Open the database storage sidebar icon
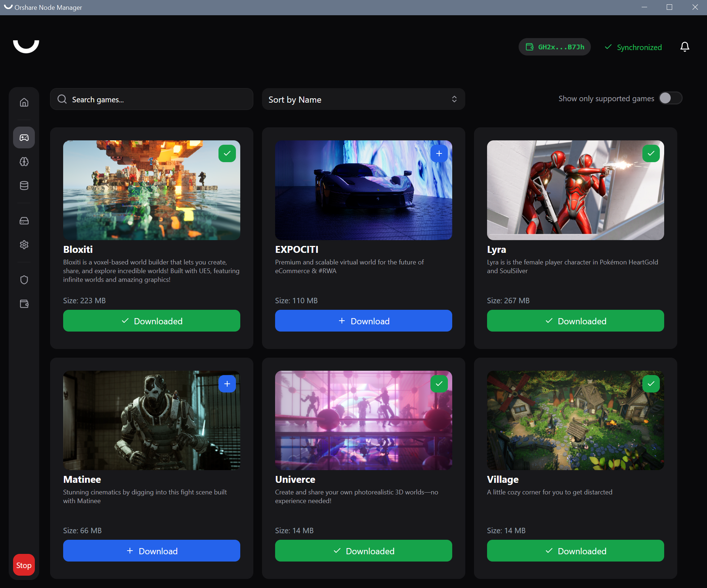 [24, 186]
